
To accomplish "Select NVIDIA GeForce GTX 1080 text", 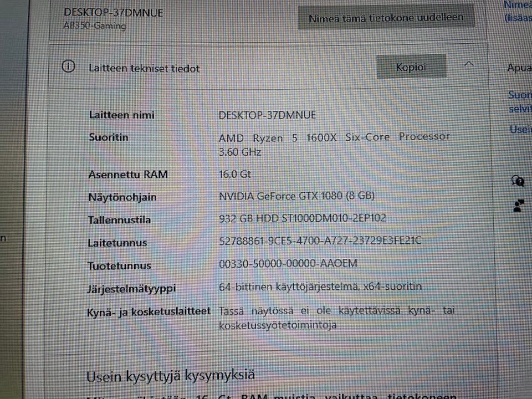I will click(296, 196).
